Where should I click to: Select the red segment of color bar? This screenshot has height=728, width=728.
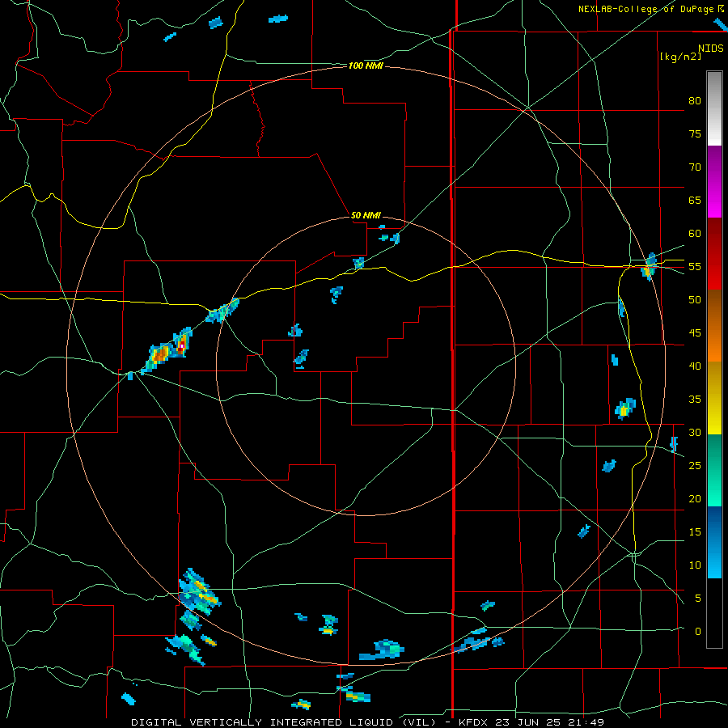pos(714,253)
